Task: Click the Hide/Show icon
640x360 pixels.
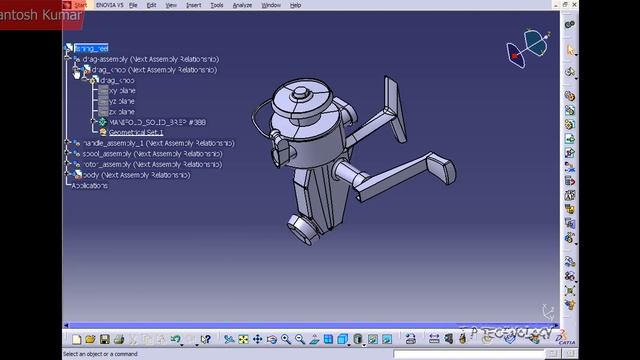Action: [373, 339]
